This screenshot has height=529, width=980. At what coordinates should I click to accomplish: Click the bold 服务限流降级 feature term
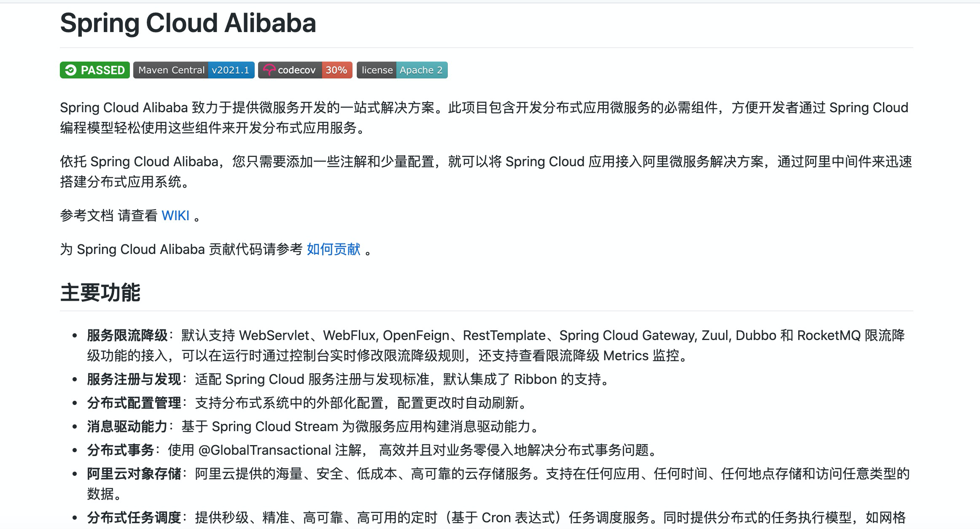[127, 335]
